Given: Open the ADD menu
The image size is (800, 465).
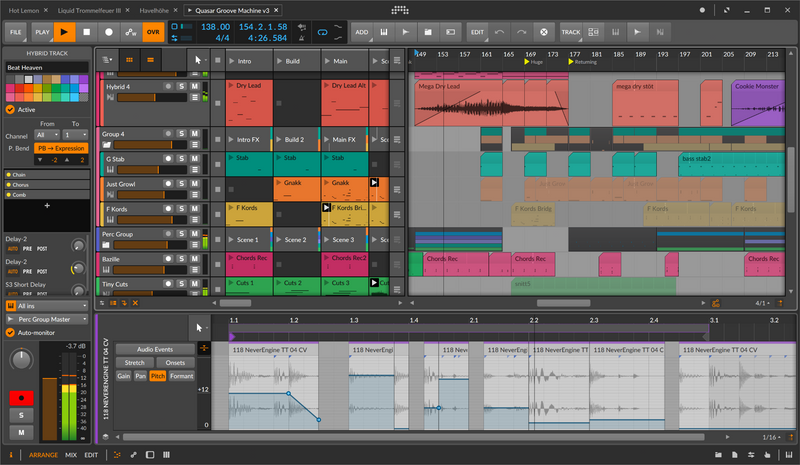Looking at the screenshot, I should [362, 32].
